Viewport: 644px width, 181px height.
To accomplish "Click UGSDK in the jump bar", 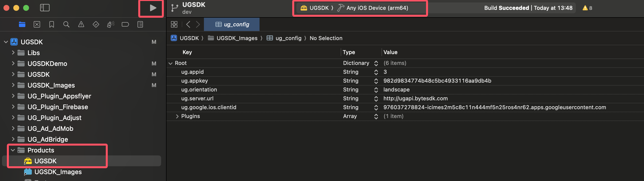I will [x=185, y=38].
